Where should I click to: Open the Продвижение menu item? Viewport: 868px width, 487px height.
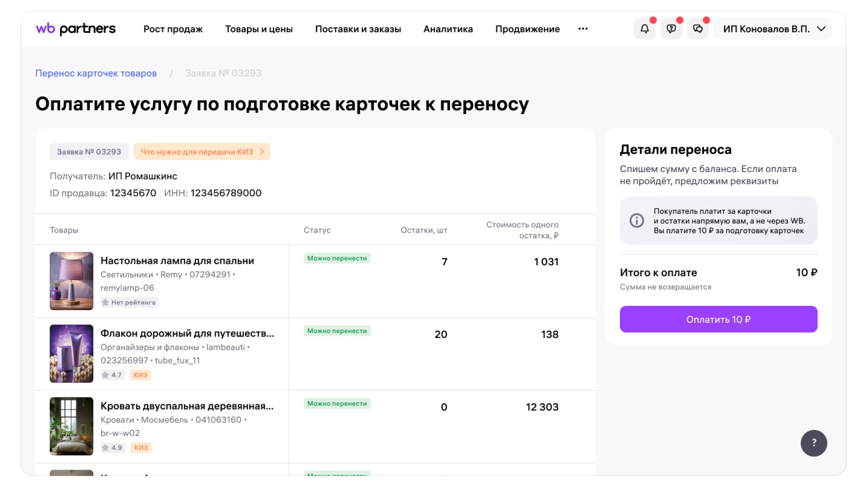pyautogui.click(x=527, y=29)
